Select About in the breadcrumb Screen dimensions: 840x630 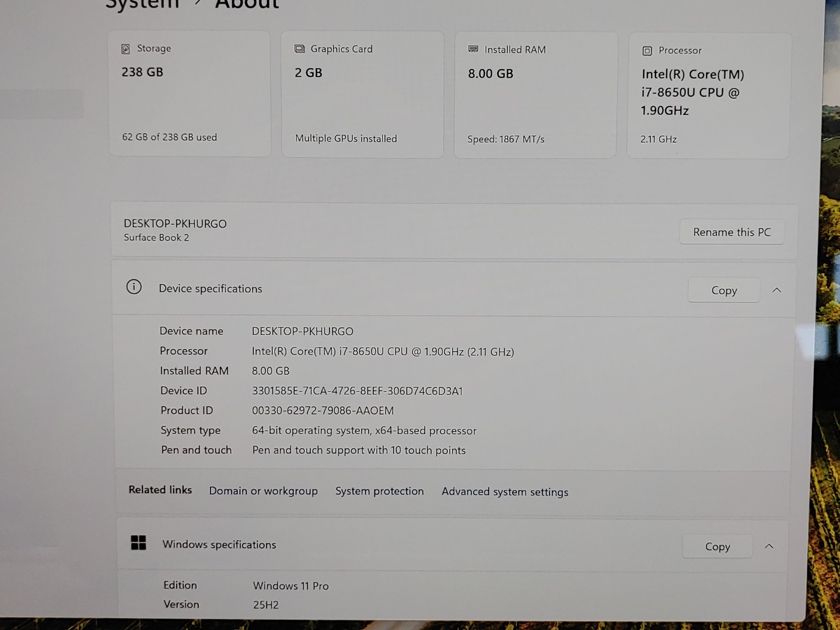point(247,5)
